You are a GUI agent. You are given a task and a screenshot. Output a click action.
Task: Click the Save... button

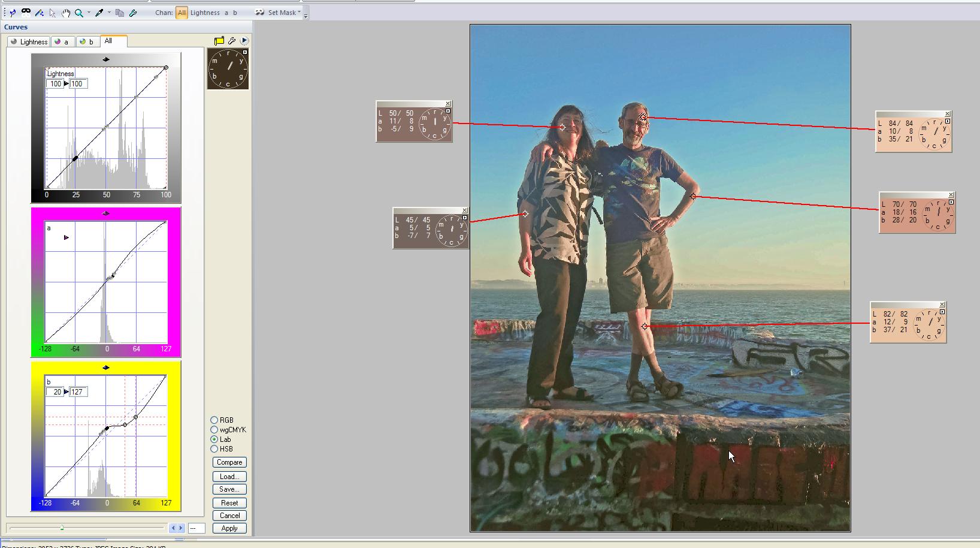pos(229,489)
